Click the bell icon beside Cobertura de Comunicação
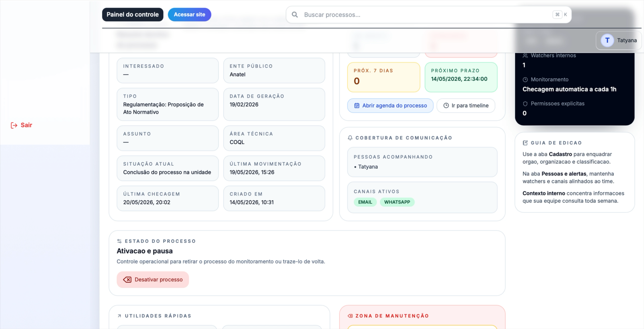 click(x=350, y=138)
